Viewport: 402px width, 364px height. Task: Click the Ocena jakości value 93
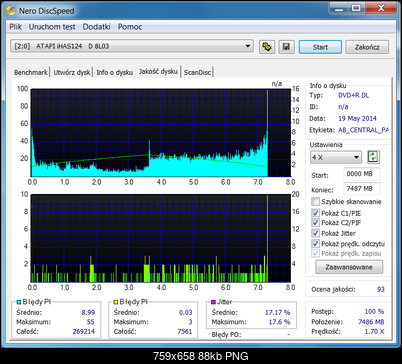381,289
